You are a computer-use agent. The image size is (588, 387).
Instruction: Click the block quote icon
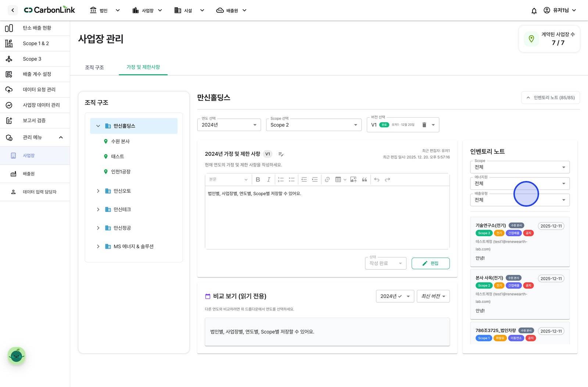tap(365, 180)
